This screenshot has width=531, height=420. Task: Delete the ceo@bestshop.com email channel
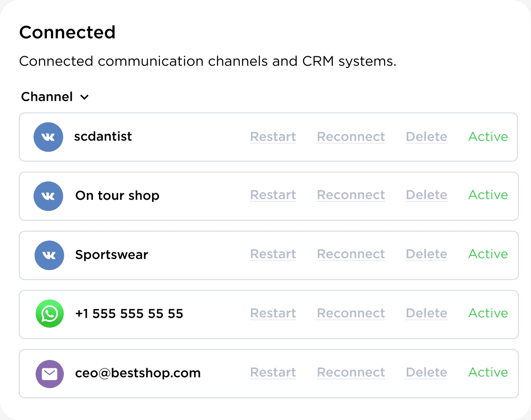point(426,372)
